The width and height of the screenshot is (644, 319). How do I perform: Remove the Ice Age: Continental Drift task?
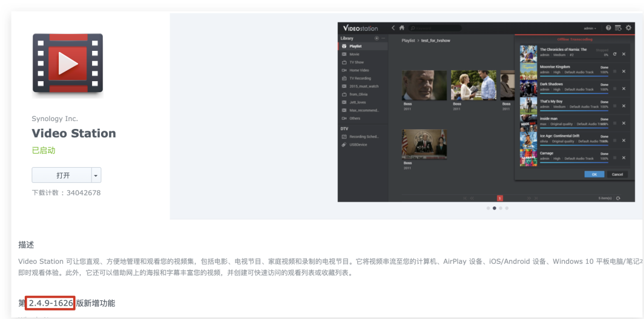[x=623, y=140]
